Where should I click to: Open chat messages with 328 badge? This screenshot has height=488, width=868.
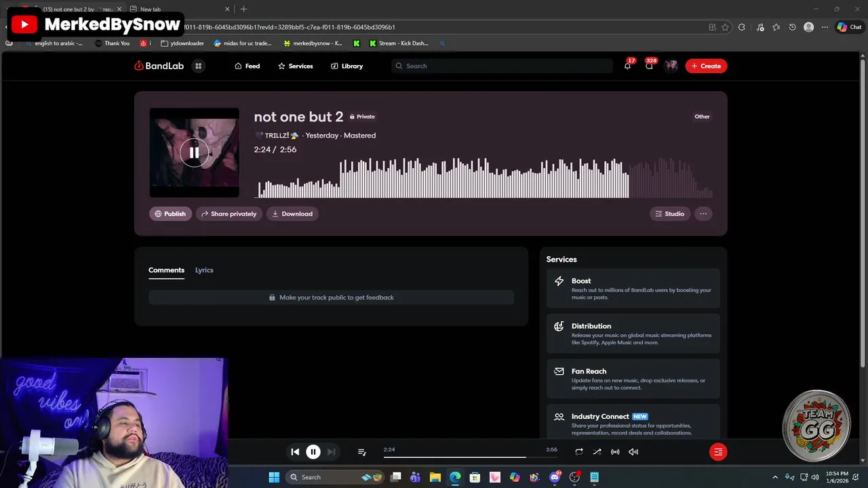click(x=650, y=66)
